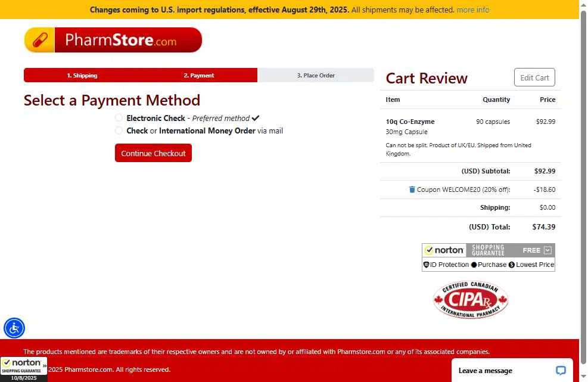Open the Leave a message chat box
Viewport: 588px width, 382px height.
point(512,370)
